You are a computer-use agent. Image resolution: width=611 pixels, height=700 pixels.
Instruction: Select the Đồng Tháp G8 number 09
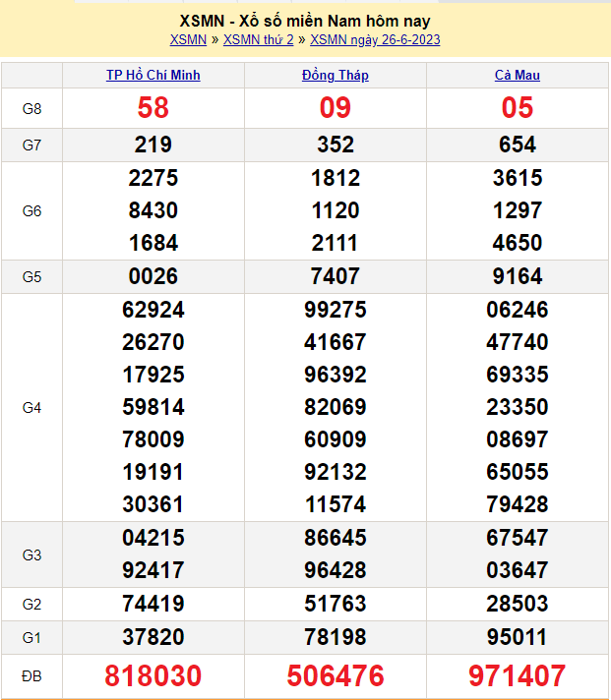click(336, 109)
